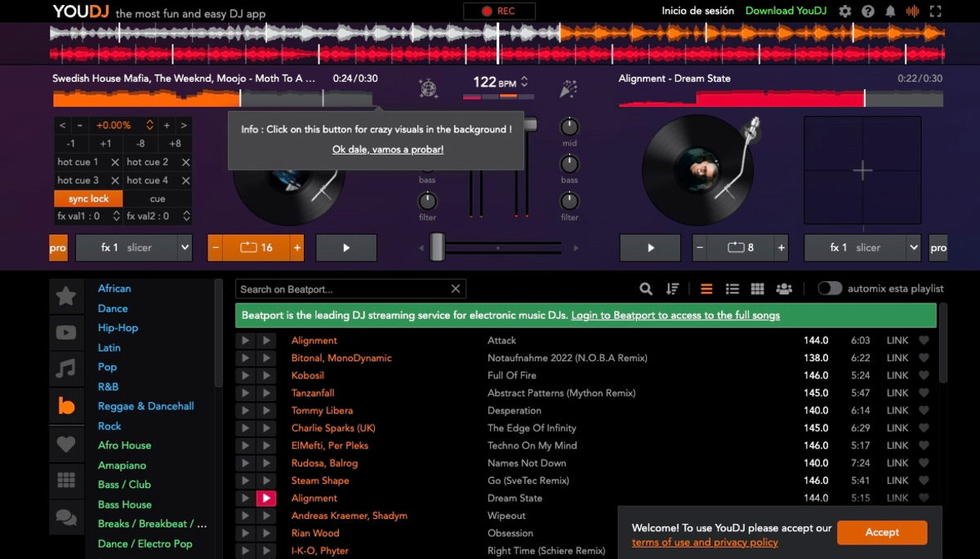Start recording with the REC button

[498, 11]
